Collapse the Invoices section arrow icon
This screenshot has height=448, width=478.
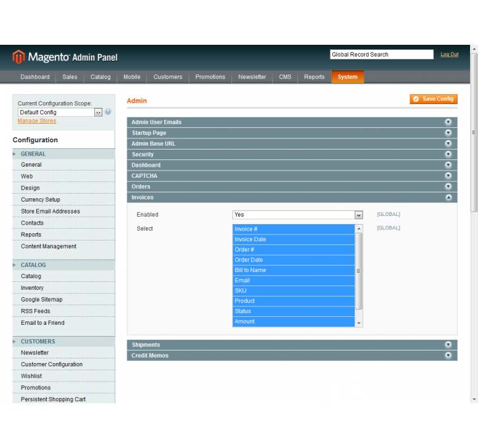coord(448,198)
